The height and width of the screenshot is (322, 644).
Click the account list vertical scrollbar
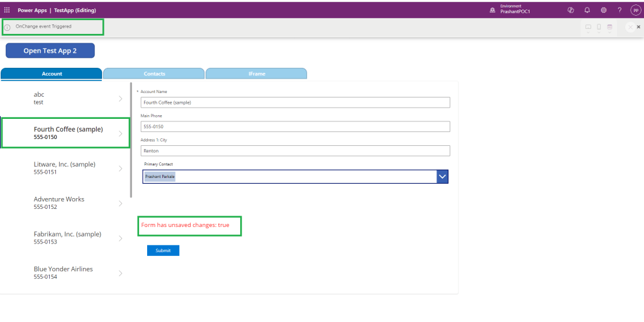tap(131, 140)
